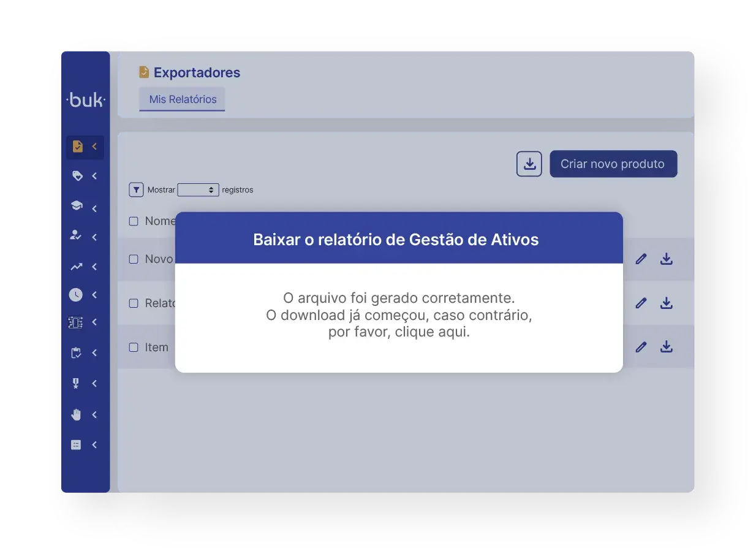Screen dimensions: 756x548
Task: Check the checkbox beside the Item row
Action: [133, 347]
